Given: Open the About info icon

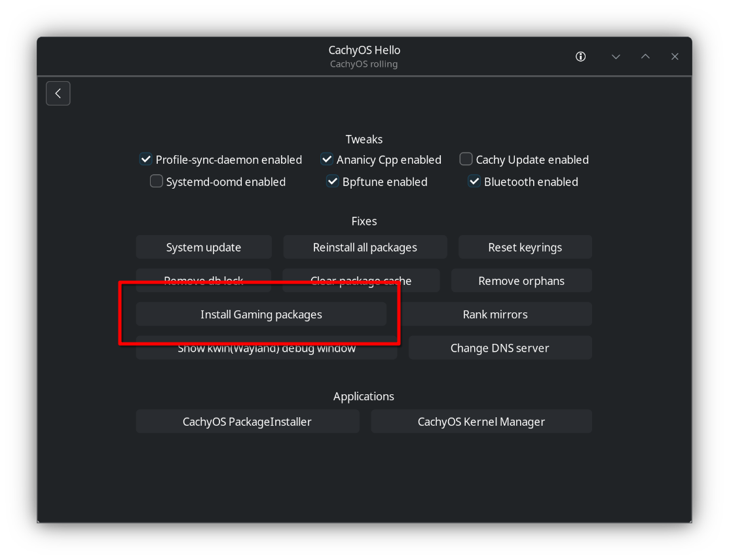Looking at the screenshot, I should [x=580, y=57].
